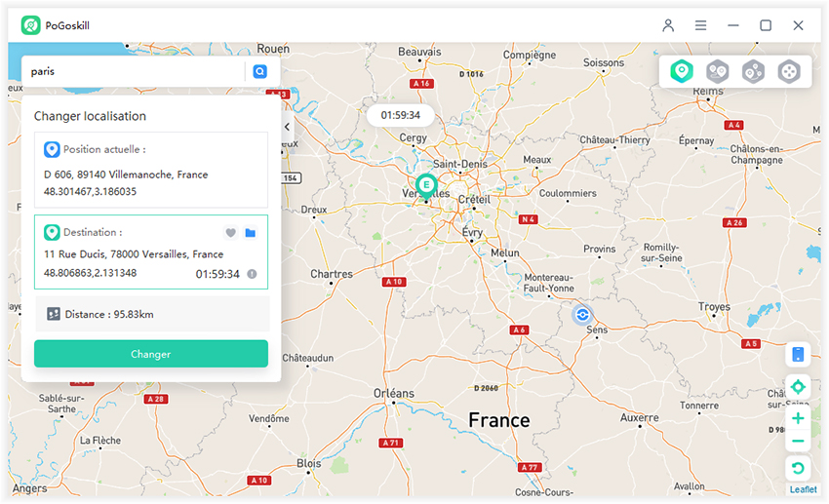Viewport: 829px width, 504px height.
Task: Add destination to favorites with heart
Action: [230, 232]
